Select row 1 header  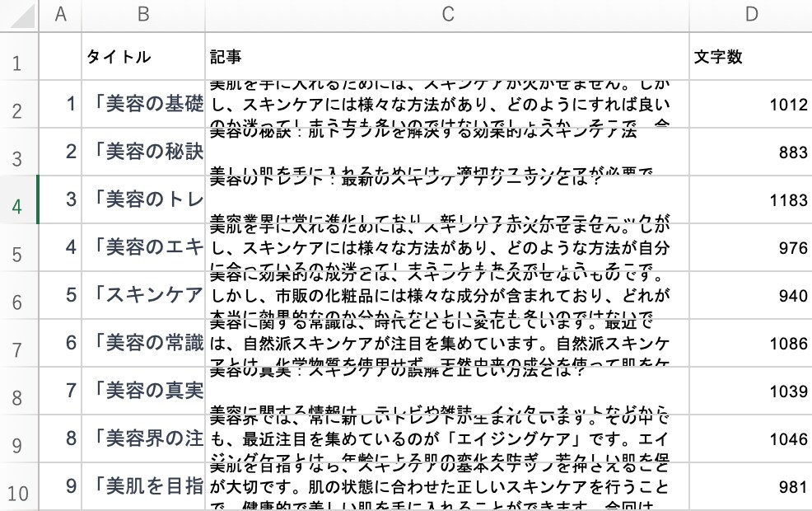tap(19, 56)
